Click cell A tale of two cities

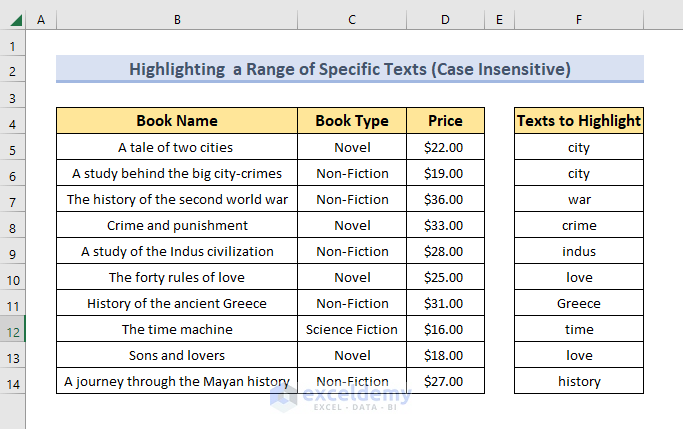(177, 147)
